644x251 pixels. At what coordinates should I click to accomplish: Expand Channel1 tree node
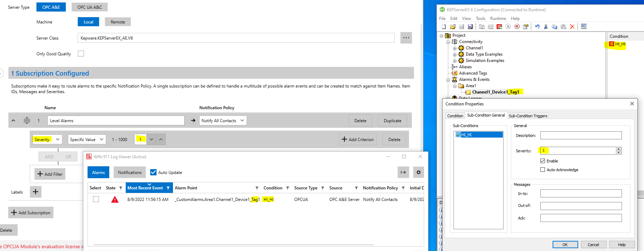[x=455, y=48]
